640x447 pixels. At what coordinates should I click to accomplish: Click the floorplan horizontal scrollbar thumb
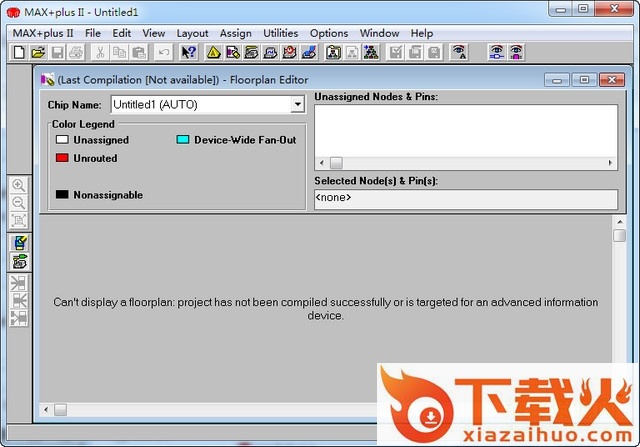60,409
